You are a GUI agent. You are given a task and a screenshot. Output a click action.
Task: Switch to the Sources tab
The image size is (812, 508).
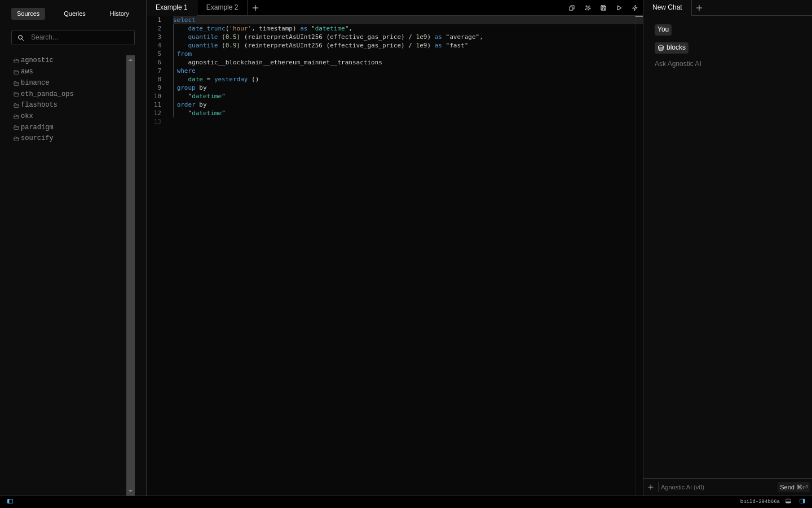pyautogui.click(x=28, y=14)
